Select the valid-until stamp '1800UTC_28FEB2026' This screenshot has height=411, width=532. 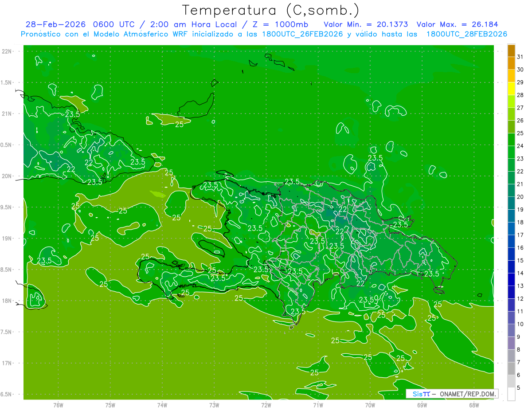coord(466,34)
